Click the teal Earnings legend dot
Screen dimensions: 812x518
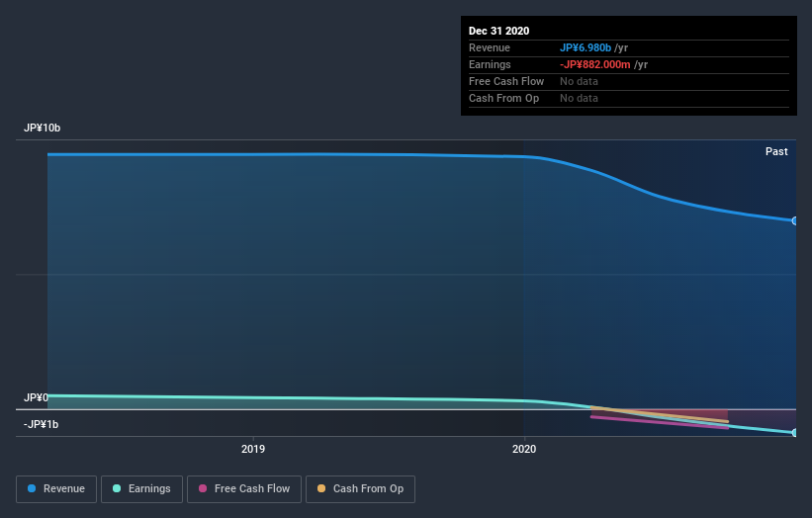[x=117, y=488]
